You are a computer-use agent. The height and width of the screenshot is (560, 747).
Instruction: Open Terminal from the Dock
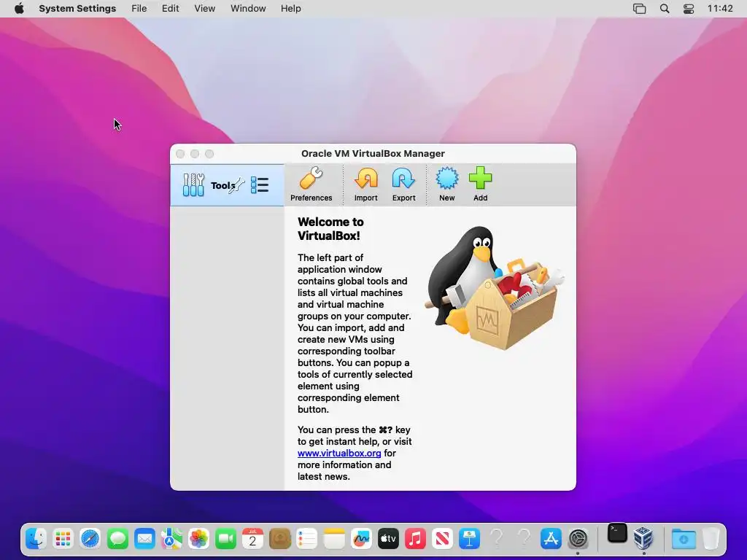[x=617, y=534]
